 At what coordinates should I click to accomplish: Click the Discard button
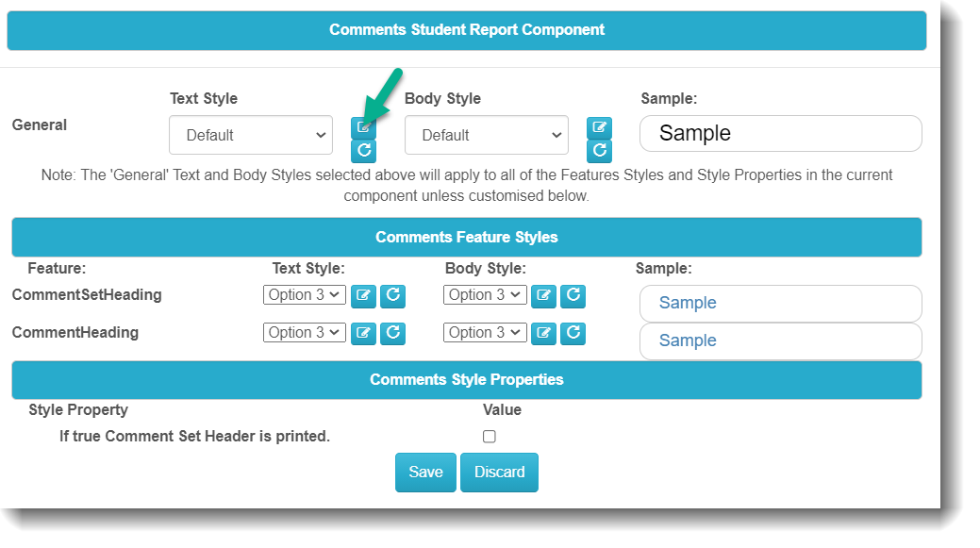pos(499,473)
